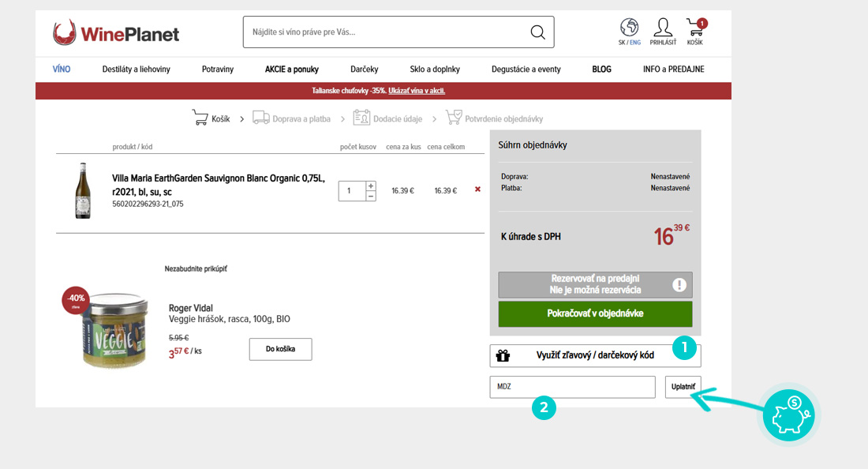
Task: Focus the discount code field with MDZ
Action: tap(572, 387)
